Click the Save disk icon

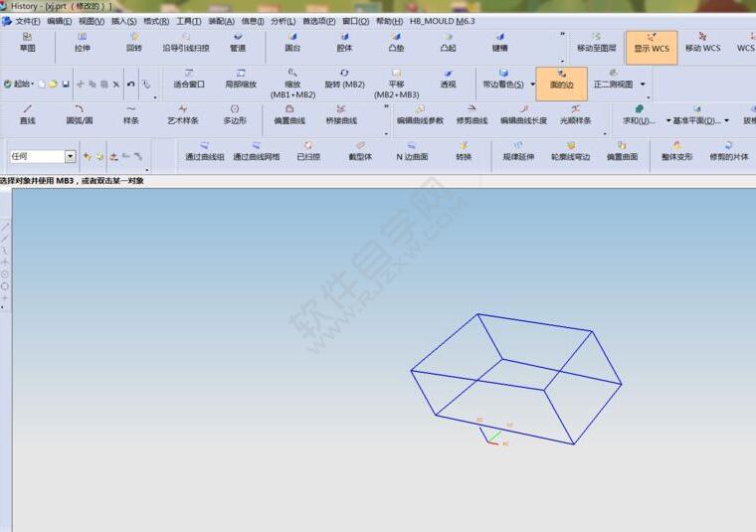coord(66,84)
